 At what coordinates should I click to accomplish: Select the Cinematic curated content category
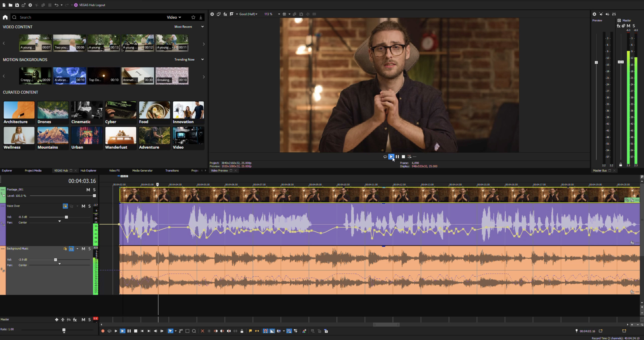[x=87, y=111]
